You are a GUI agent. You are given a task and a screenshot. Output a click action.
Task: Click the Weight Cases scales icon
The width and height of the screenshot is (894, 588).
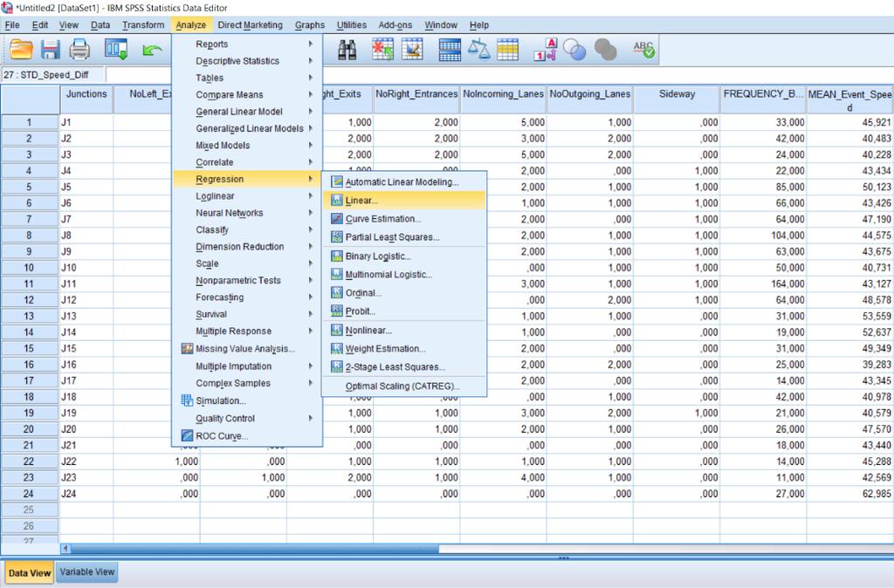(x=479, y=50)
